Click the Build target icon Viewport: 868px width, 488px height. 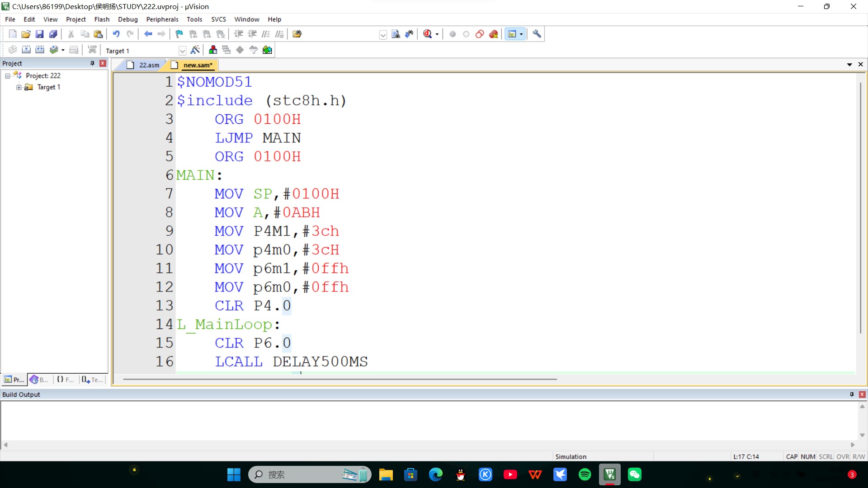tap(26, 50)
